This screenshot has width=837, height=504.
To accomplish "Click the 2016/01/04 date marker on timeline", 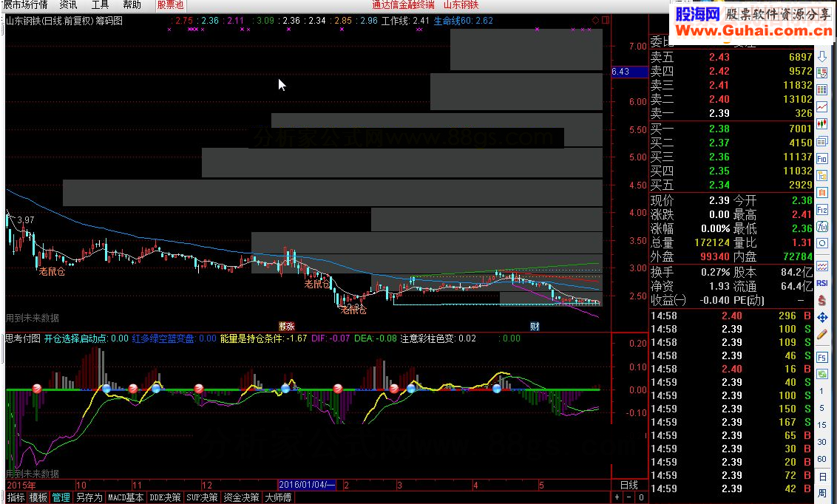I will pos(307,485).
